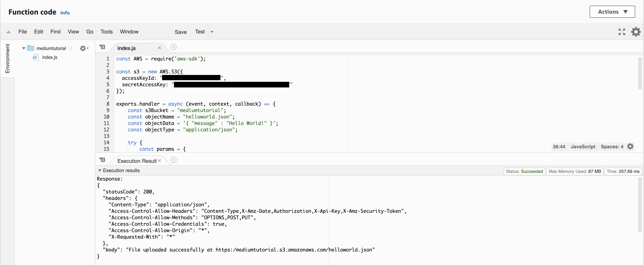644x266 pixels.
Task: Open status bar settings gear
Action: coord(631,147)
